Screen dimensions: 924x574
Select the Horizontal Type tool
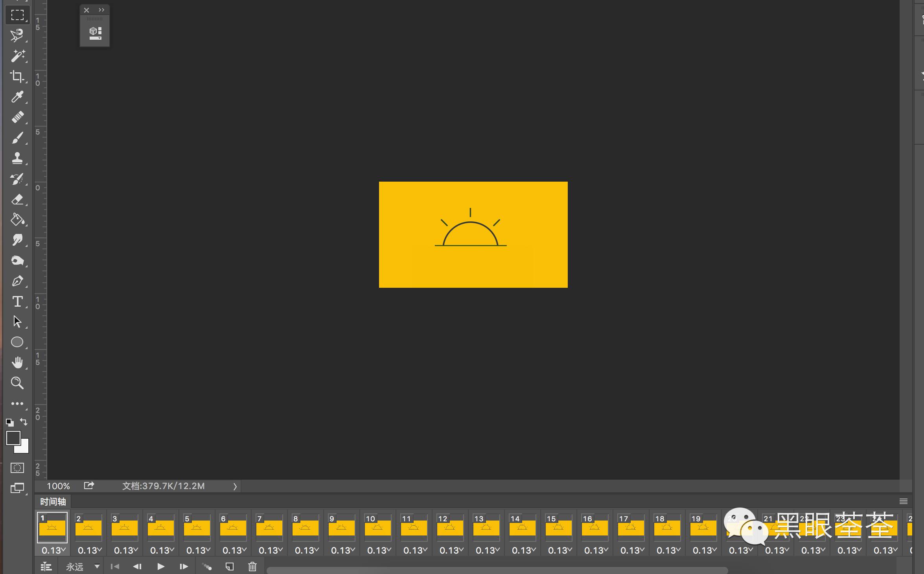click(17, 302)
